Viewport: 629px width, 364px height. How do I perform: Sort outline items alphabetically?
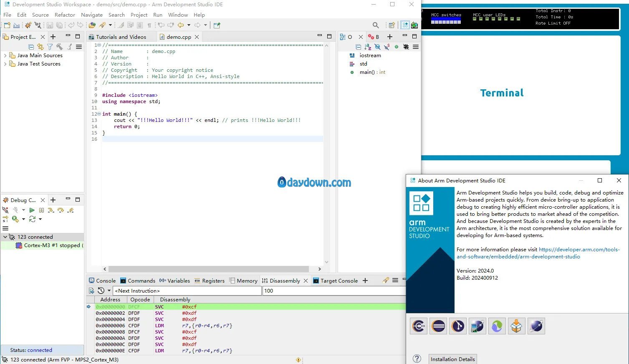coord(368,47)
